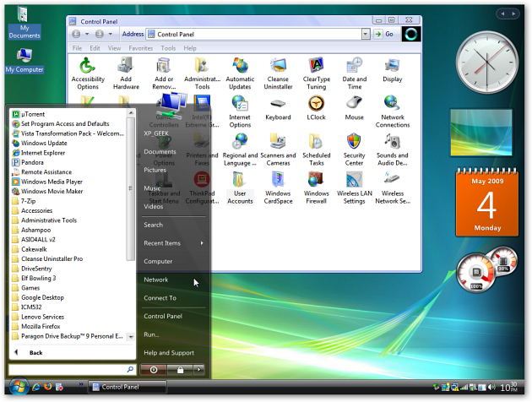Open Accessibility Options in Control Panel
532x402 pixels.
(x=88, y=73)
